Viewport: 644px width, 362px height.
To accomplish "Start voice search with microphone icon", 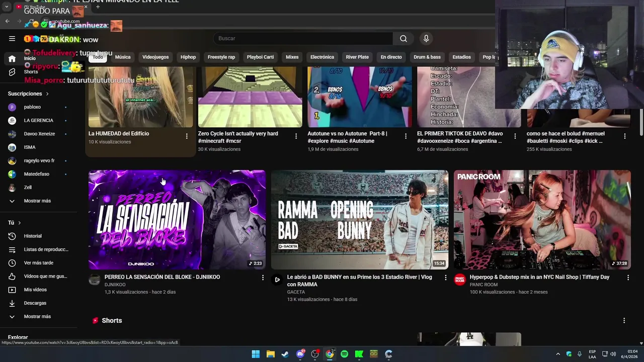I will (x=426, y=39).
